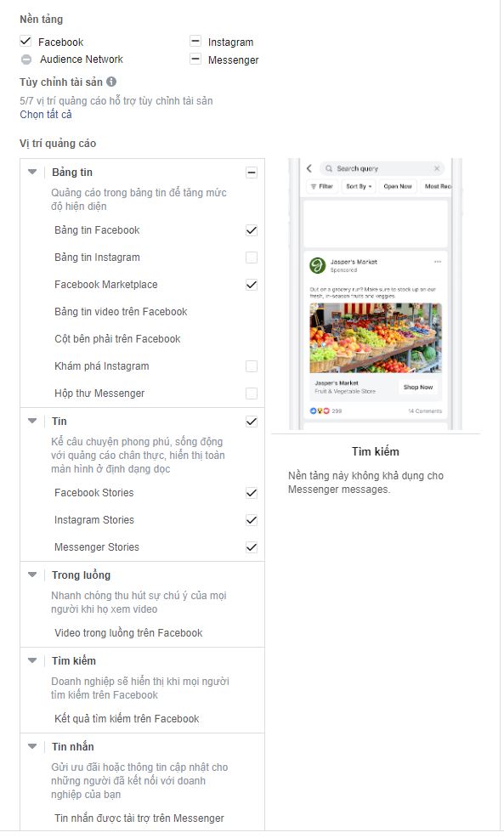The image size is (504, 838).
Task: Collapse the Tin stories section arrow
Action: [32, 422]
